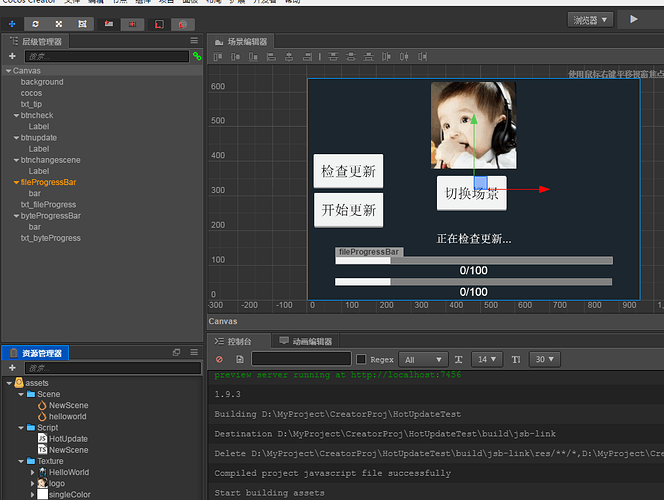Switch to the animation editor tab
The height and width of the screenshot is (500, 664).
coord(307,341)
